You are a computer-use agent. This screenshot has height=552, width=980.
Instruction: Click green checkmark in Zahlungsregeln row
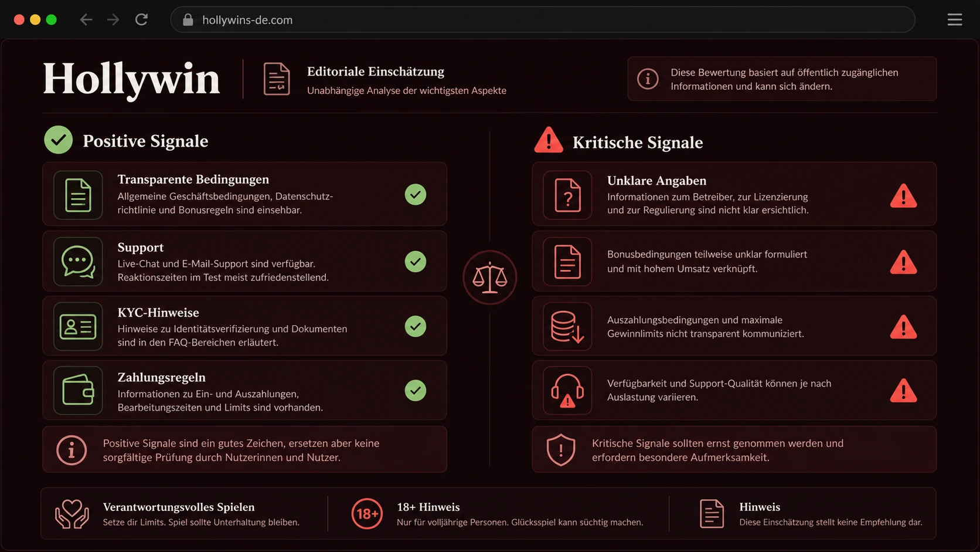416,391
